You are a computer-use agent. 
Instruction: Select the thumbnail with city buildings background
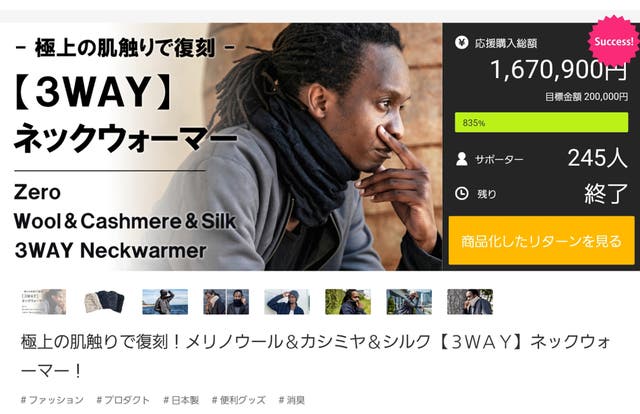(x=409, y=301)
